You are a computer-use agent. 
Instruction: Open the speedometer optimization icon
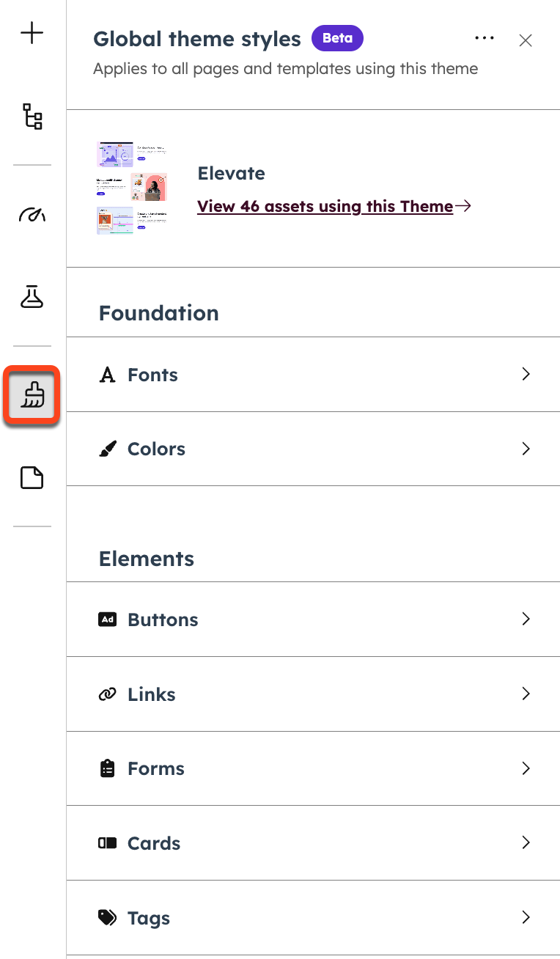pyautogui.click(x=32, y=214)
